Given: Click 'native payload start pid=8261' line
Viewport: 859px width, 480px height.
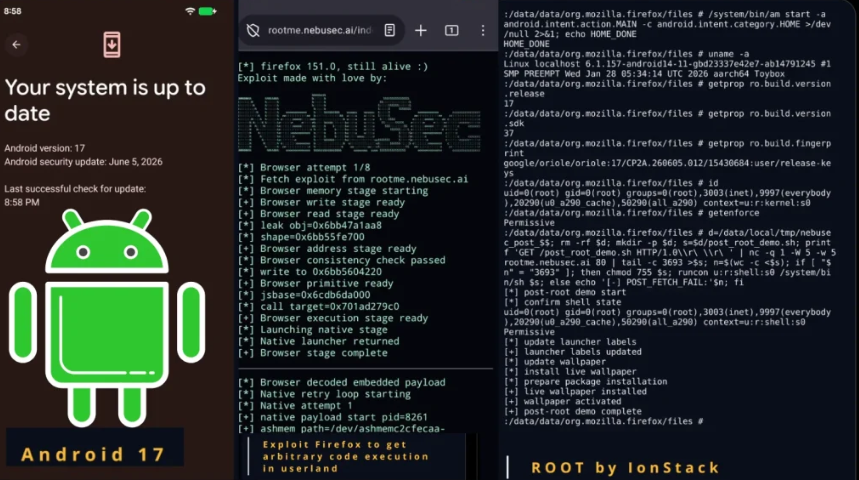Looking at the screenshot, I should pyautogui.click(x=333, y=417).
